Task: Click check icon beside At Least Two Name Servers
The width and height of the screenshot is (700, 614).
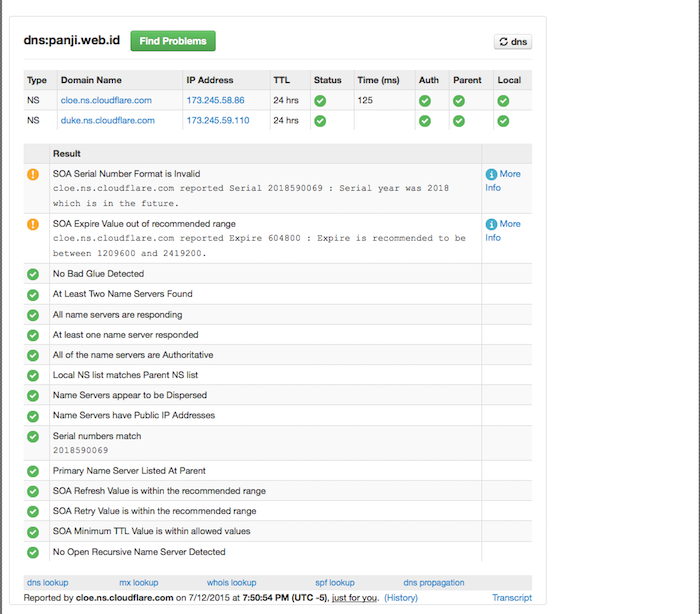Action: point(33,295)
